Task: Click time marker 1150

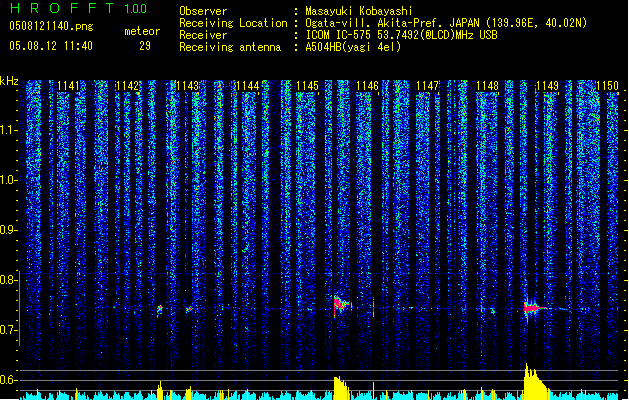Action: [607, 86]
